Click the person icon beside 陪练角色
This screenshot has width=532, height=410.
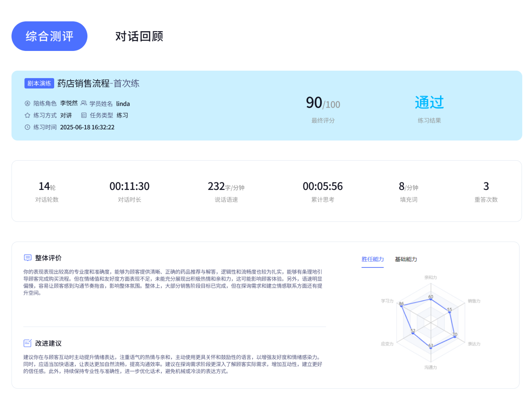coord(27,103)
